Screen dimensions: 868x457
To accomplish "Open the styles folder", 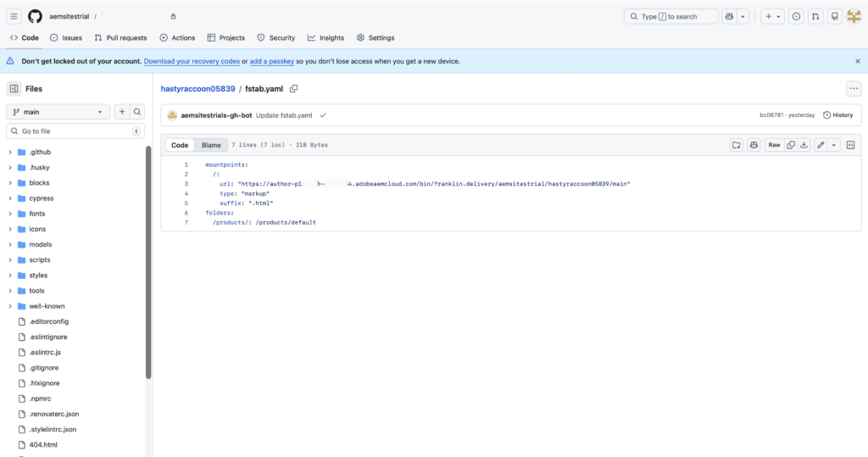I will 38,276.
